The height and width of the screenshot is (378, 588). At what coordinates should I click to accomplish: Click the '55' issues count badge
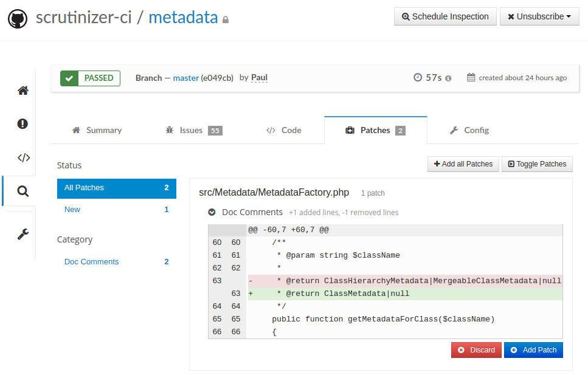pos(215,131)
